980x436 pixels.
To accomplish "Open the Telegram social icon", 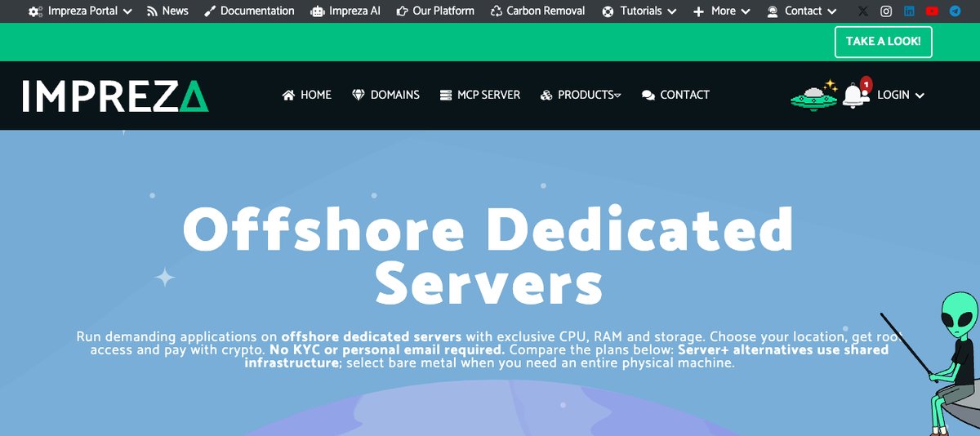I will [x=955, y=11].
